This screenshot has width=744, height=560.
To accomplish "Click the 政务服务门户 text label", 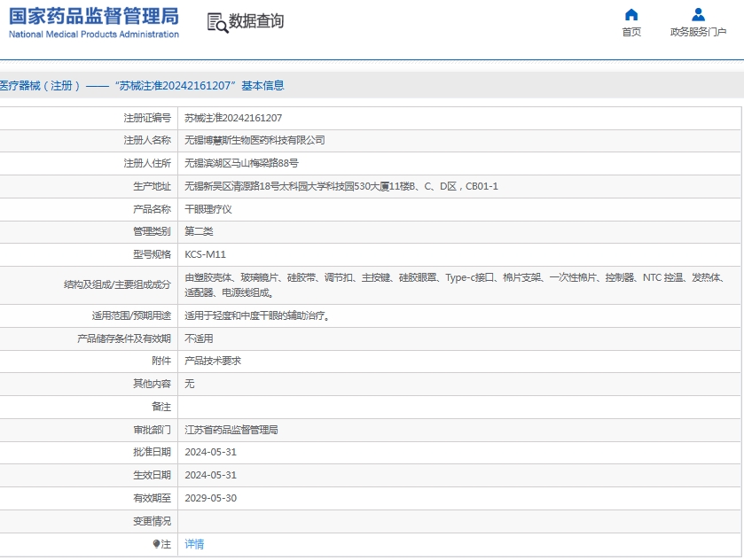I will coord(698,32).
